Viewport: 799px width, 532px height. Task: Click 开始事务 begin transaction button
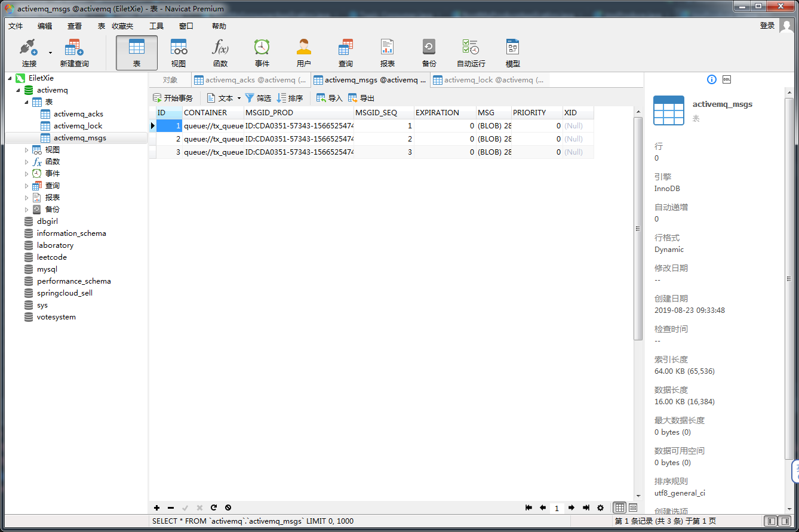(x=173, y=98)
